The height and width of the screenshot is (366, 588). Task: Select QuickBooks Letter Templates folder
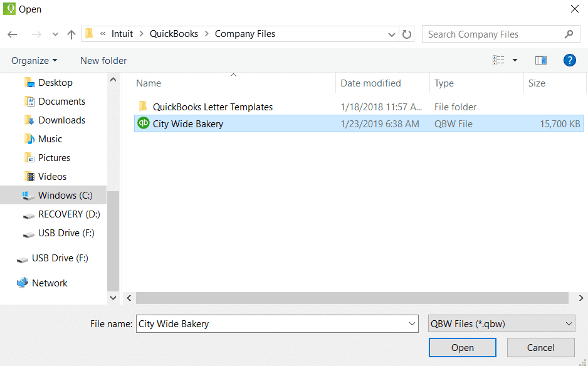point(213,107)
